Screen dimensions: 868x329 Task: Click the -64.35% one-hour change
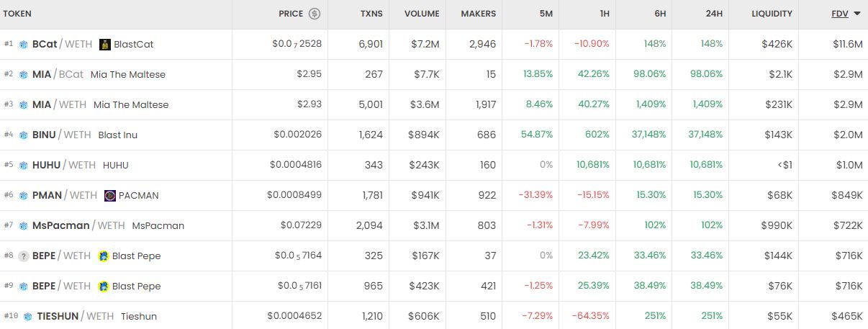(591, 316)
